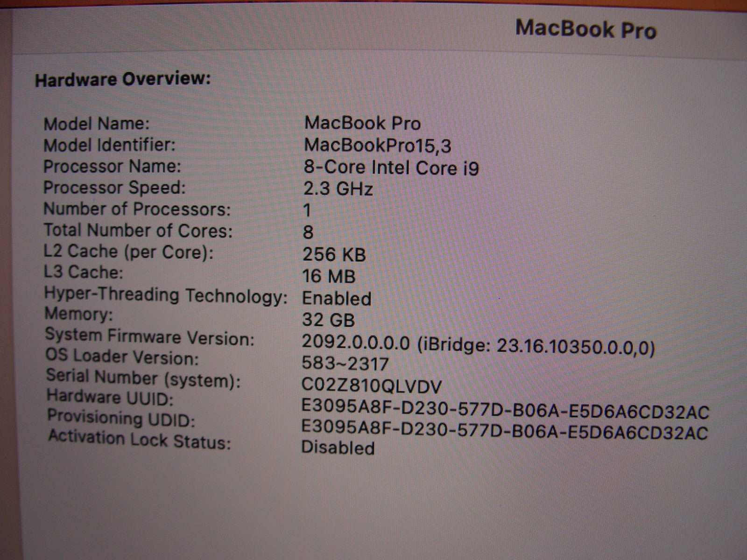This screenshot has height=560, width=747.
Task: Click the Activation Lock Status label
Action: coord(140,439)
